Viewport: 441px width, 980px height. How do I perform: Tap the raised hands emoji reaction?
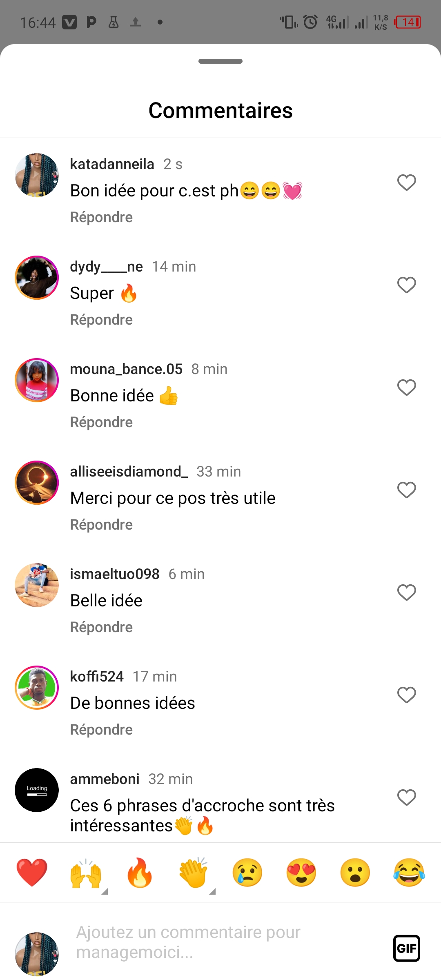(86, 873)
